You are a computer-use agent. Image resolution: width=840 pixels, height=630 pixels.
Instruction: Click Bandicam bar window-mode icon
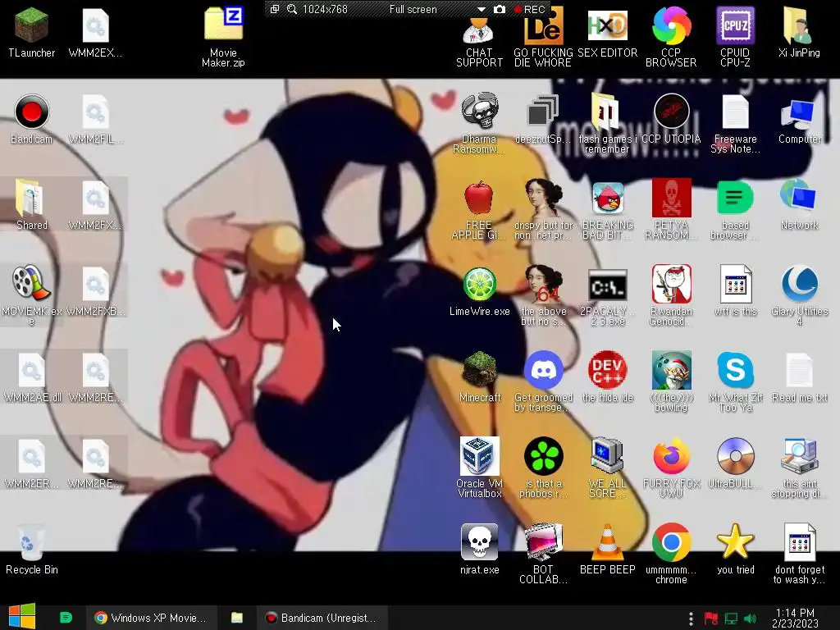click(274, 9)
